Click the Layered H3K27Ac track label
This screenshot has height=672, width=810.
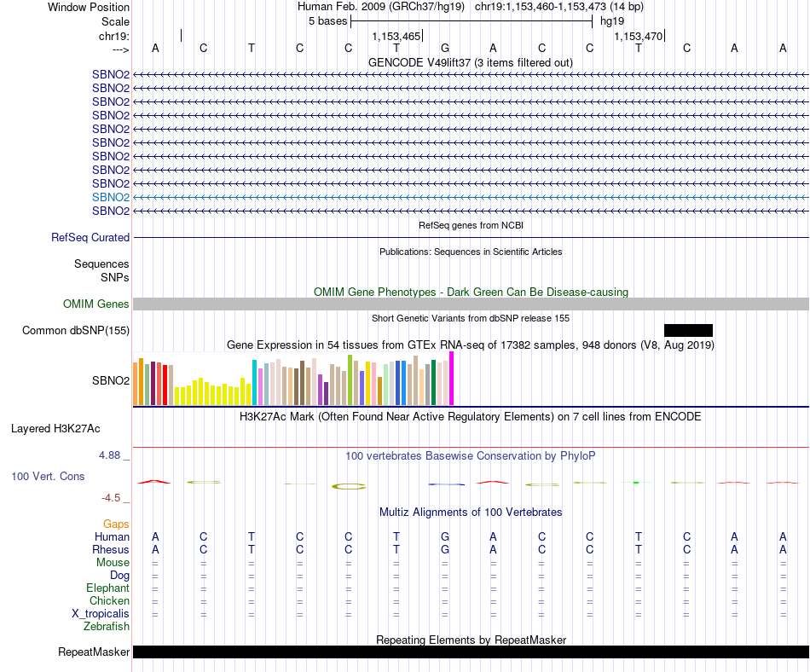pyautogui.click(x=55, y=429)
